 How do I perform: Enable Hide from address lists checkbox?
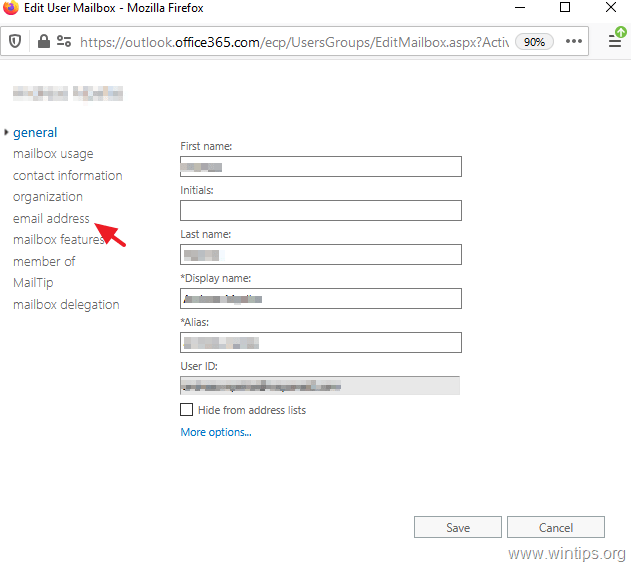pyautogui.click(x=187, y=410)
